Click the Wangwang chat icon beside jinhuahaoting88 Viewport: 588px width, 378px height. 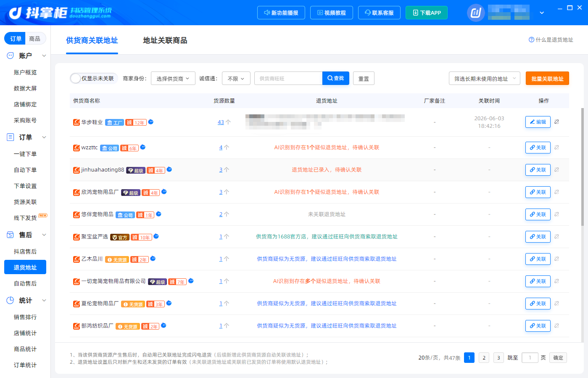coord(169,169)
